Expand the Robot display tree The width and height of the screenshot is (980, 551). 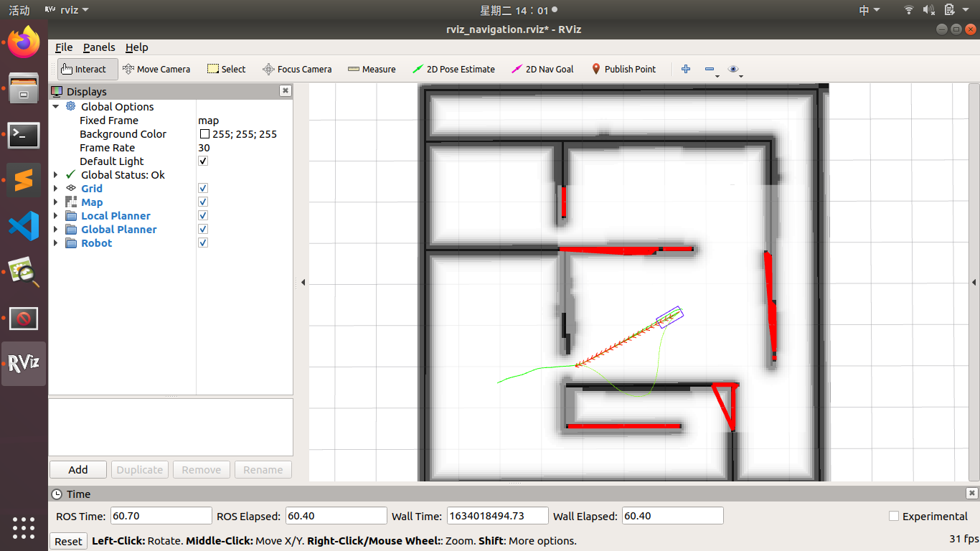[56, 243]
